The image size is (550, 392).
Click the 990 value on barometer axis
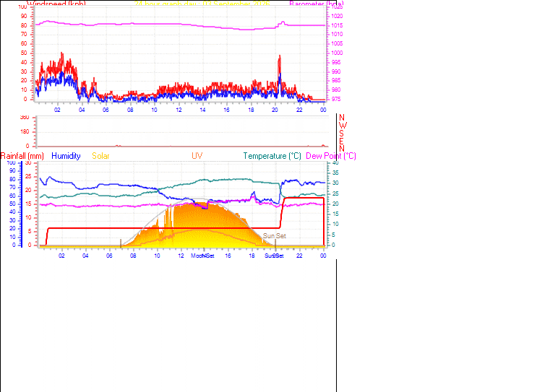tap(335, 71)
